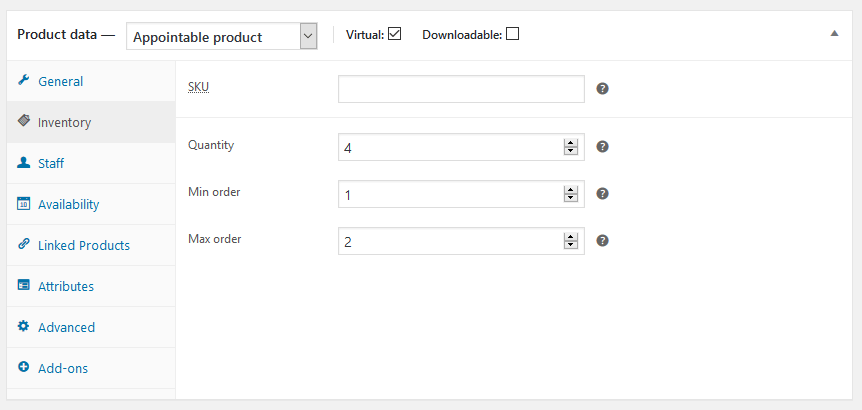Uncheck the Virtual checkbox
The width and height of the screenshot is (862, 410).
394,34
